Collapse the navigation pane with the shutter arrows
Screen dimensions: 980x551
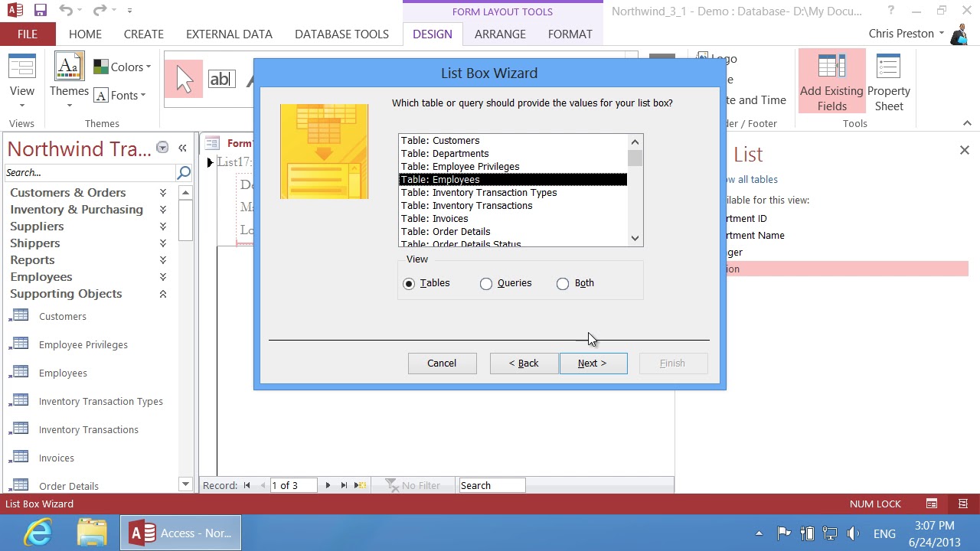[182, 148]
